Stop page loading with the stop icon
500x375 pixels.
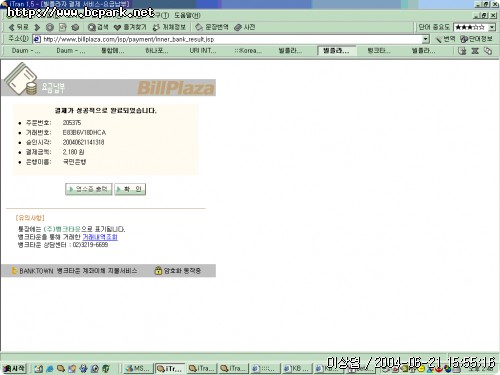(50, 27)
